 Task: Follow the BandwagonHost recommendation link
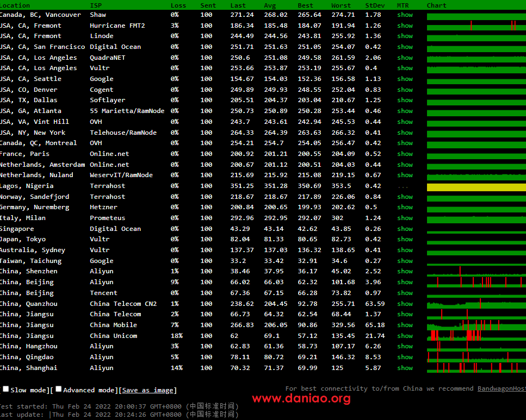point(502,388)
